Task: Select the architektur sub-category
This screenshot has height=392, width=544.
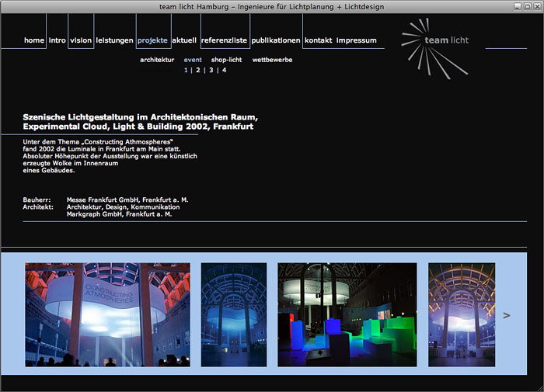Action: click(157, 60)
